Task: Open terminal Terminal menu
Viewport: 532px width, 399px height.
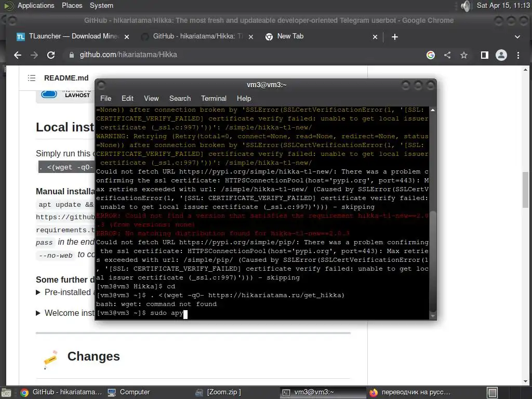Action: (214, 98)
